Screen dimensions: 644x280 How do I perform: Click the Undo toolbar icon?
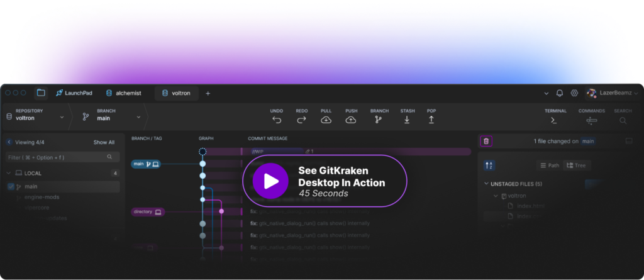[x=277, y=120]
